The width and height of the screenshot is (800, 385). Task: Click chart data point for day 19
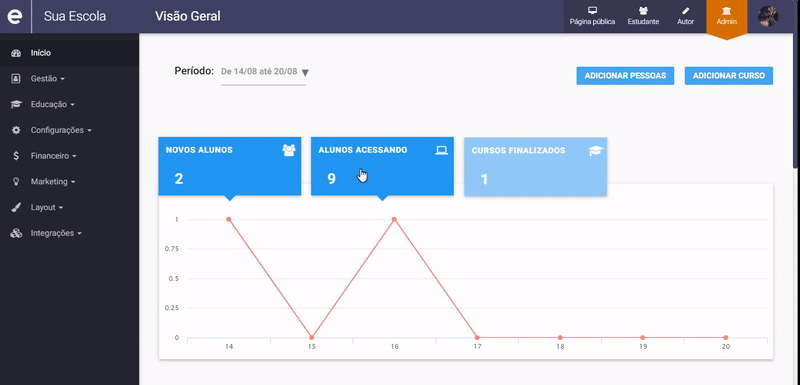click(643, 338)
